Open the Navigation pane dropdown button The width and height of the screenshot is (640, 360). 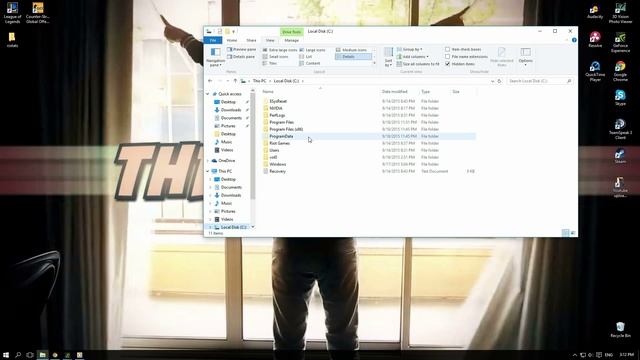(x=215, y=57)
